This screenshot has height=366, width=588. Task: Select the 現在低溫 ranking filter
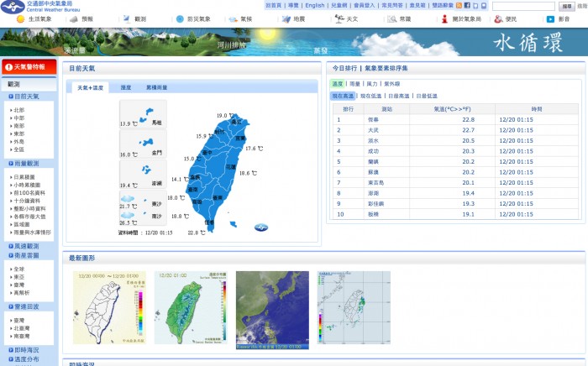[x=373, y=97]
